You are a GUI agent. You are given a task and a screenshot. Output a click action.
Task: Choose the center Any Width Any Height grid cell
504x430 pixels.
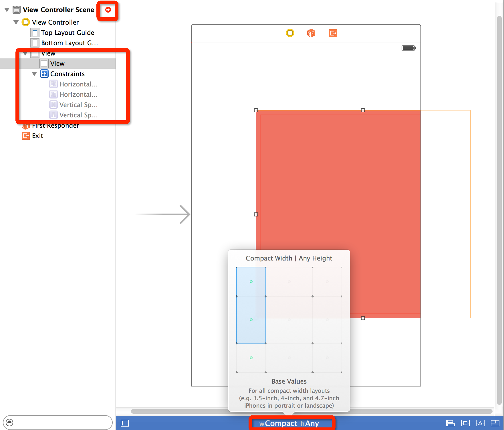tap(289, 320)
